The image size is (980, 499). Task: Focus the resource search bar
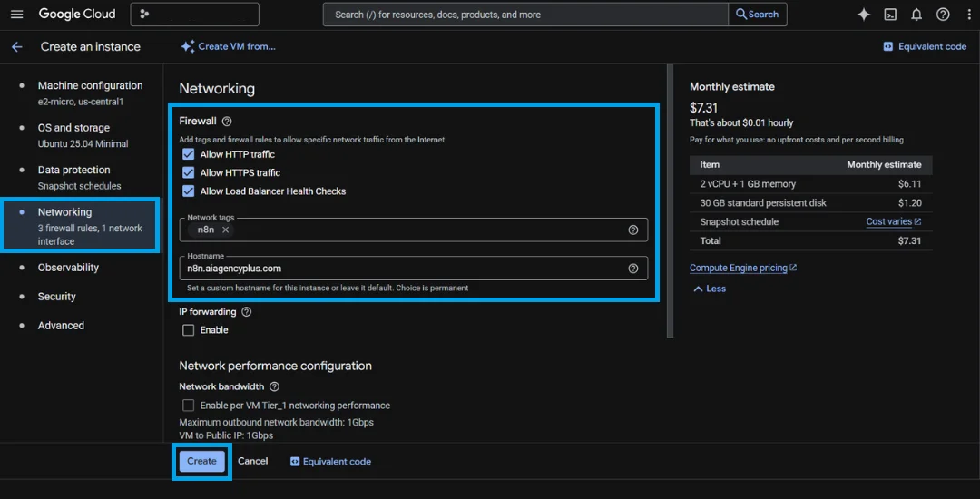coord(525,15)
